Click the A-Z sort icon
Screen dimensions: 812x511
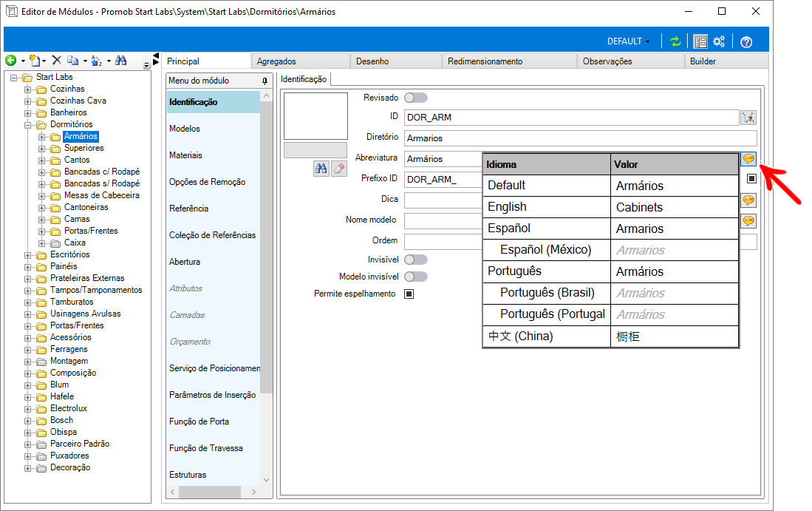tap(97, 61)
